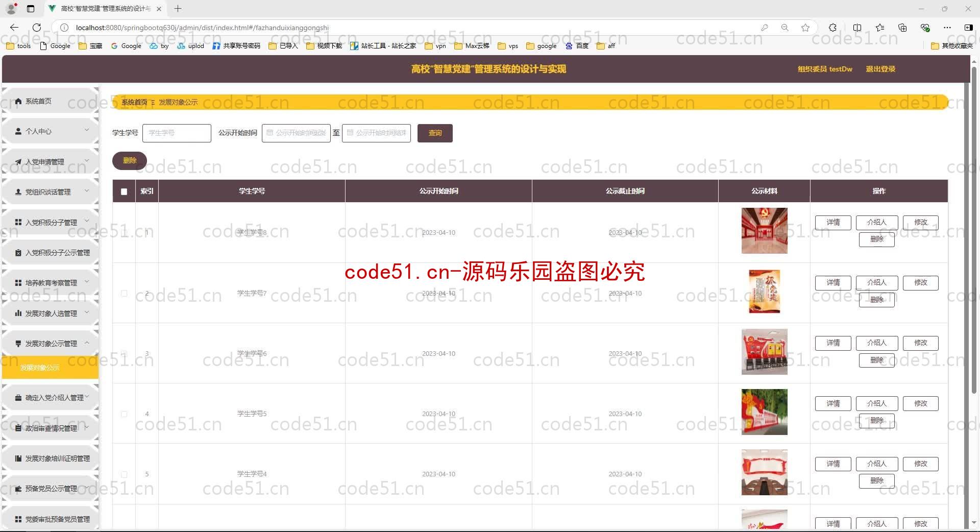This screenshot has width=980, height=532.
Task: Click 详情 for 学生学号5 row
Action: click(833, 403)
